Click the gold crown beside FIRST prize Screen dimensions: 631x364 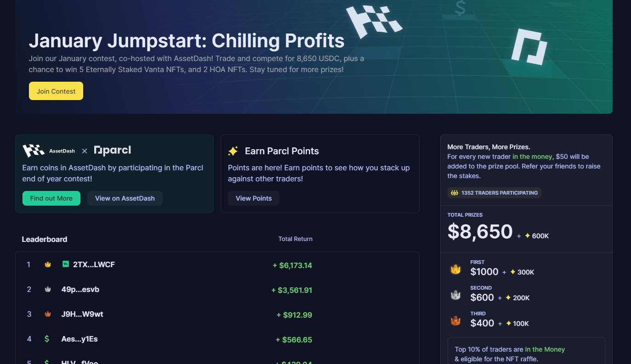pos(455,269)
